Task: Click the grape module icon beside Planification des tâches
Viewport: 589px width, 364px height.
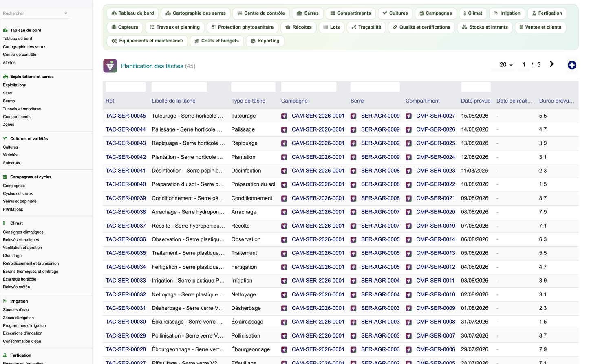Action: coord(110,66)
